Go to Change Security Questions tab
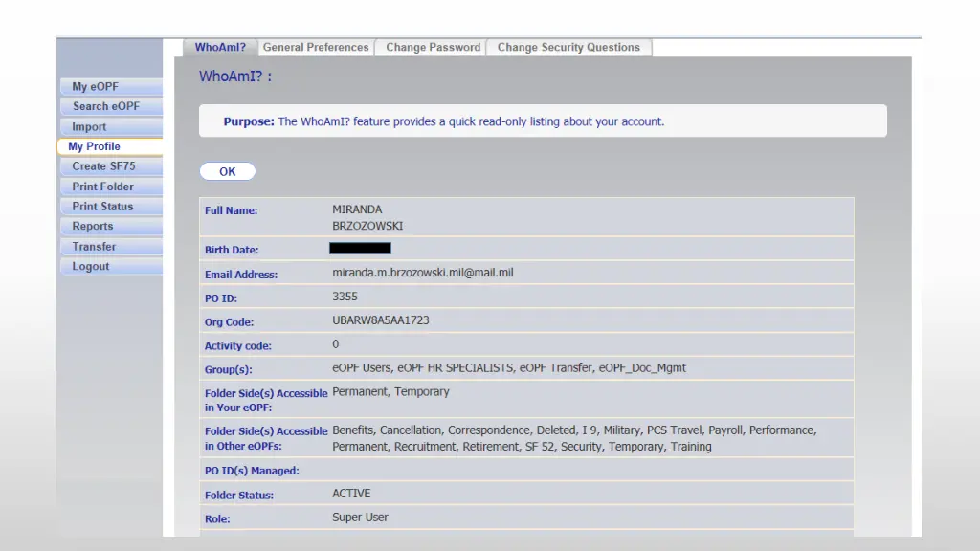 (568, 48)
